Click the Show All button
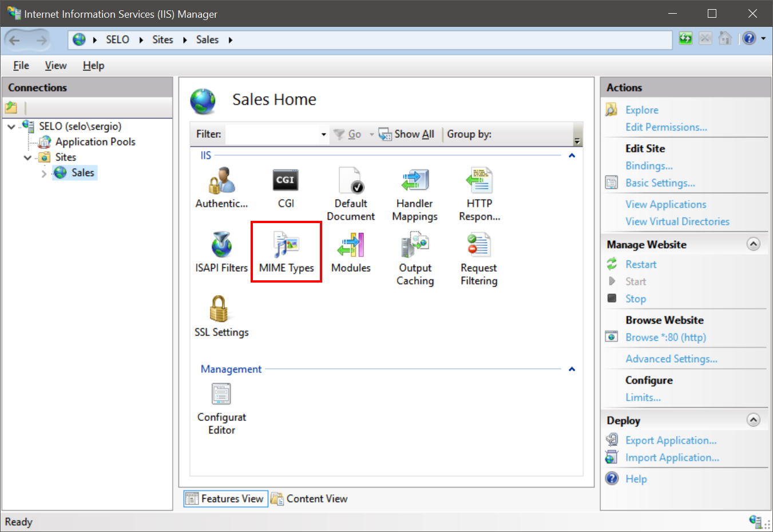 pyautogui.click(x=407, y=134)
